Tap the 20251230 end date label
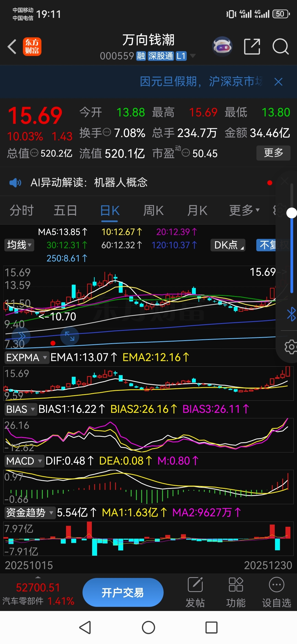This screenshot has width=297, height=644. [268, 566]
